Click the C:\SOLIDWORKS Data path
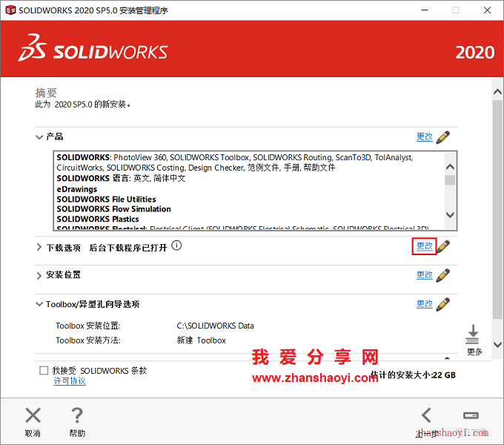504x445 pixels. pyautogui.click(x=216, y=326)
